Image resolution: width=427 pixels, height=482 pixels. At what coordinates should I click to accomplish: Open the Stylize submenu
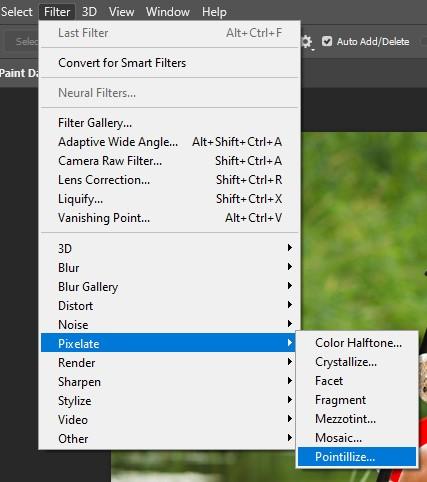click(168, 401)
